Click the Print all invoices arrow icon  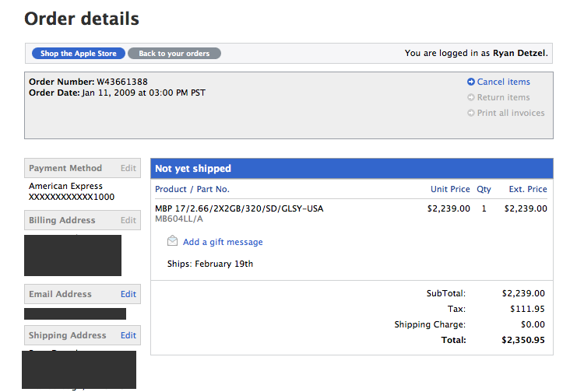[x=470, y=113]
